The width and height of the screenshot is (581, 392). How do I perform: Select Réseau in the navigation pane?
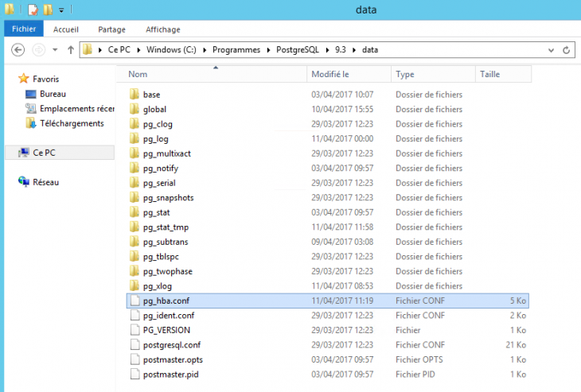[45, 182]
